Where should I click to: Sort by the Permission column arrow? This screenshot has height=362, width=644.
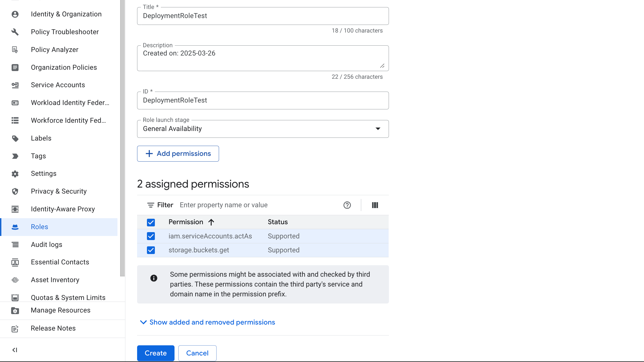(x=211, y=222)
